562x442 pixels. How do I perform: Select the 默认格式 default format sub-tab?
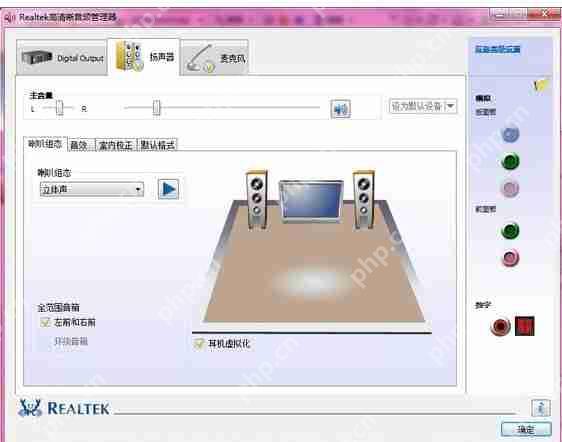point(157,145)
